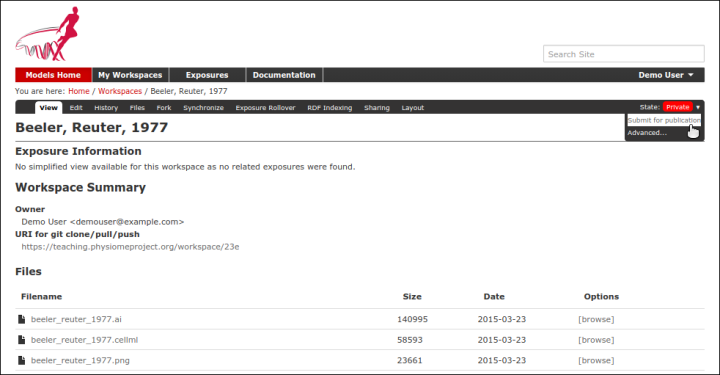Click the Private state badge
This screenshot has height=375, width=720.
click(x=678, y=107)
